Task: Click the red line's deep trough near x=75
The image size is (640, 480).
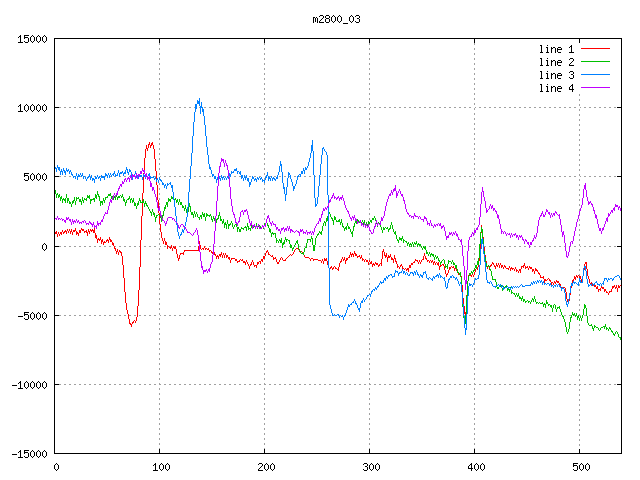Action: pyautogui.click(x=131, y=324)
